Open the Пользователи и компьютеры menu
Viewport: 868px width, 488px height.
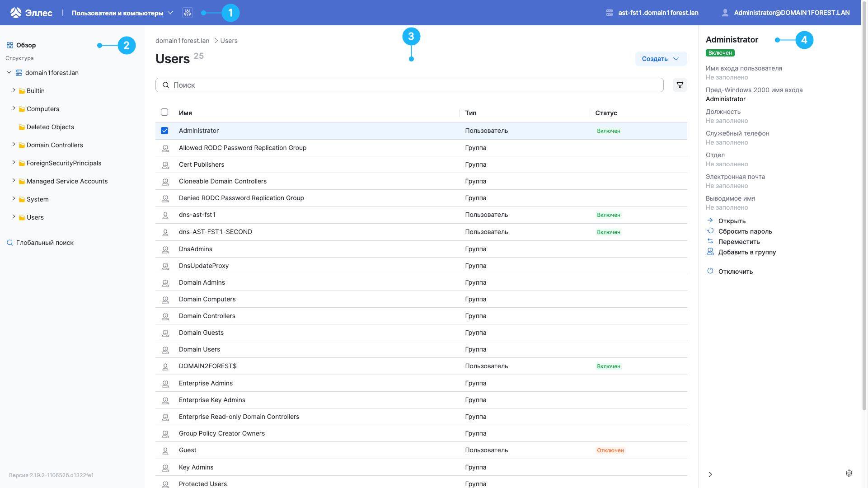tap(120, 13)
